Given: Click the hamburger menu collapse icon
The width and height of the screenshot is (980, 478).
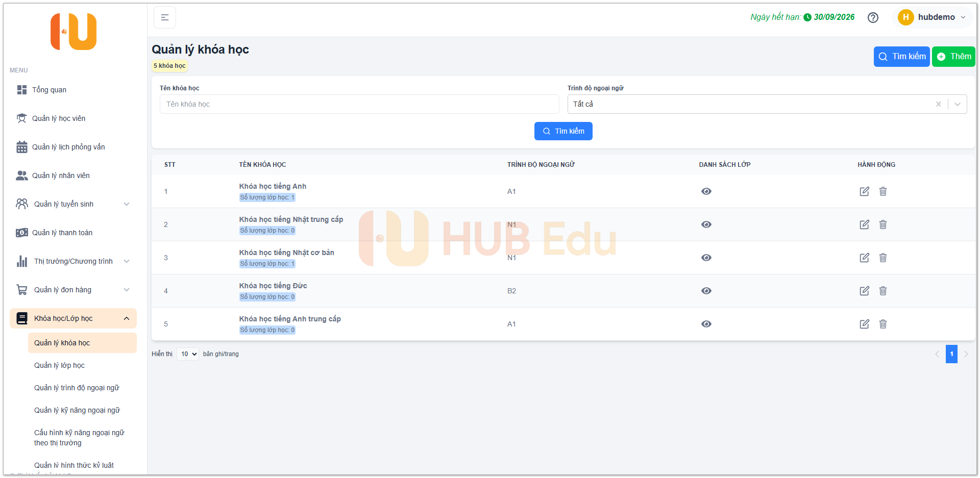Looking at the screenshot, I should 164,17.
